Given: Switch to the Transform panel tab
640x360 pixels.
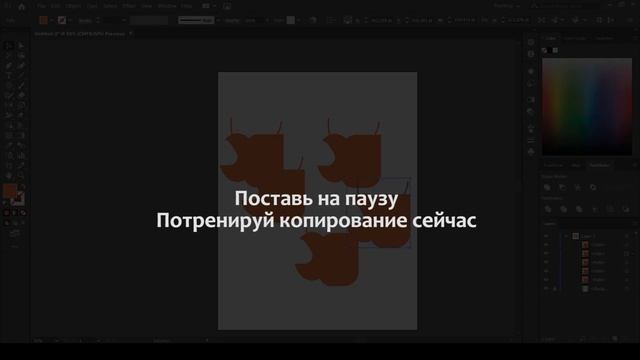Looking at the screenshot, I should (553, 165).
